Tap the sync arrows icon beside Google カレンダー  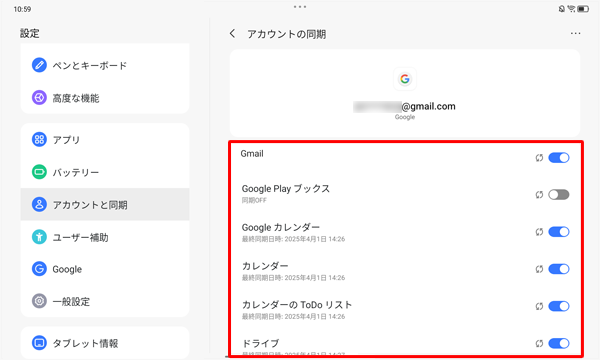(x=539, y=232)
